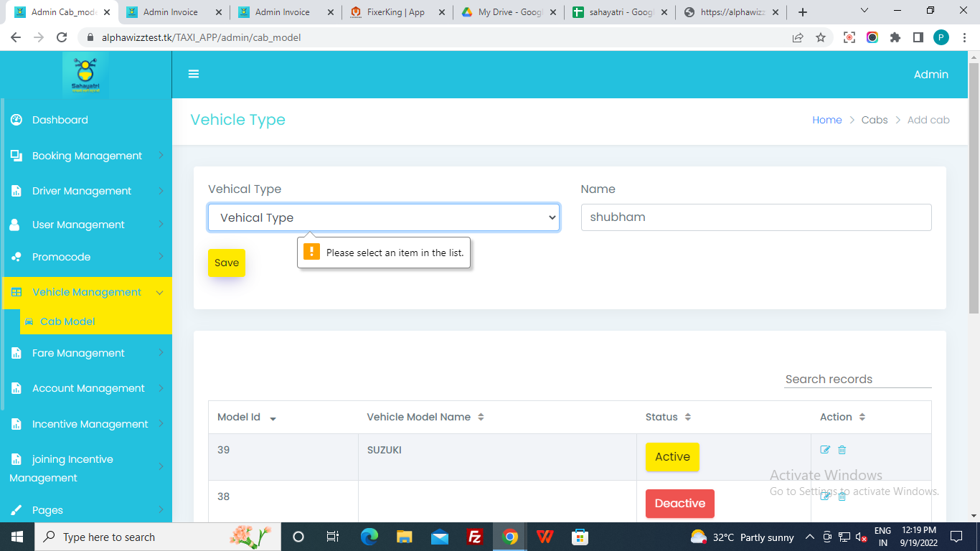The width and height of the screenshot is (980, 551).
Task: Delete the SUZUKI model row
Action: [x=842, y=450]
